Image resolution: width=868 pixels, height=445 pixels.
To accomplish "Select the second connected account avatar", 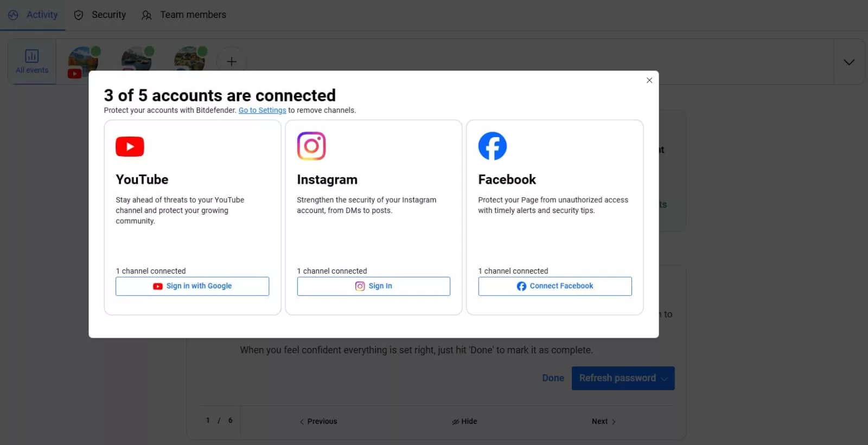I will [137, 60].
